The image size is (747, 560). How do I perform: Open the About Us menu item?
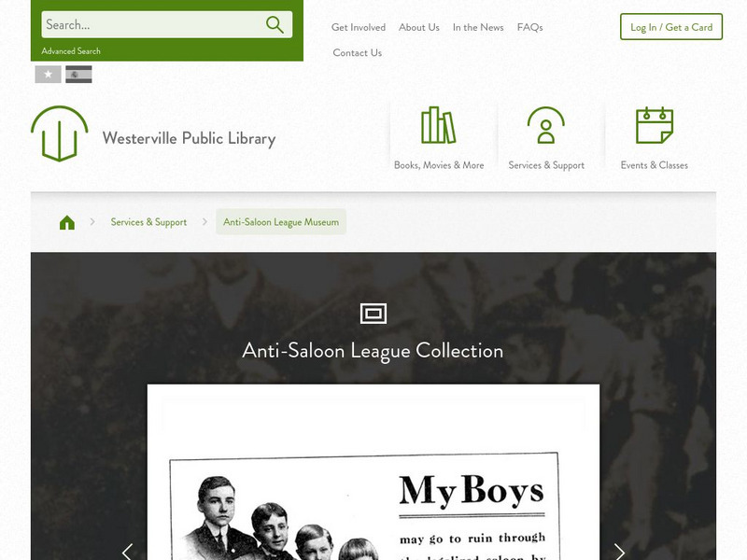tap(419, 28)
